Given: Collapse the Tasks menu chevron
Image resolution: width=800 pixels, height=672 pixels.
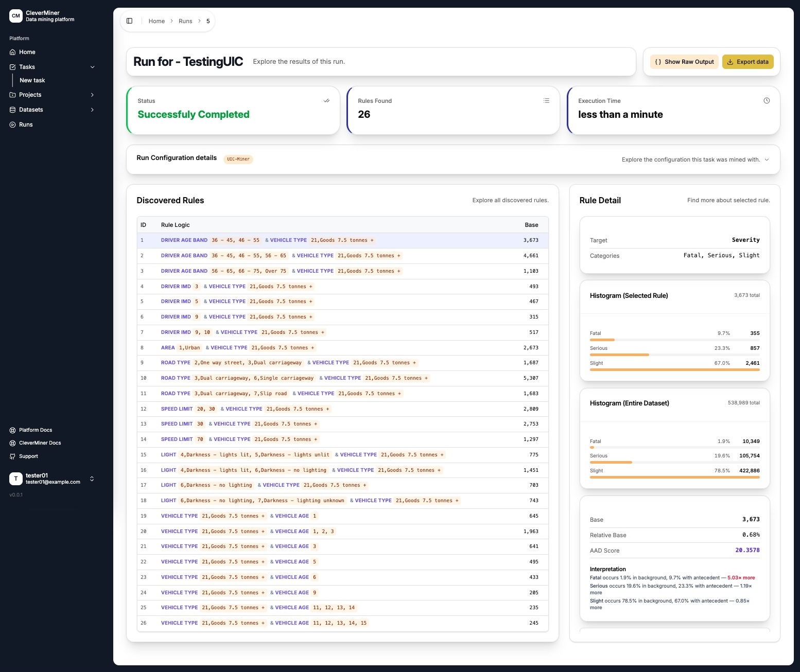Looking at the screenshot, I should [93, 67].
